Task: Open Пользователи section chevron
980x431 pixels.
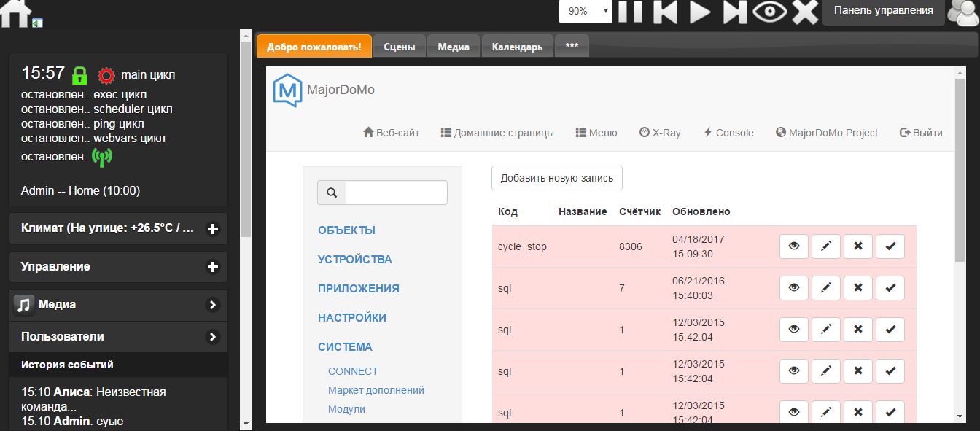Action: tap(213, 337)
